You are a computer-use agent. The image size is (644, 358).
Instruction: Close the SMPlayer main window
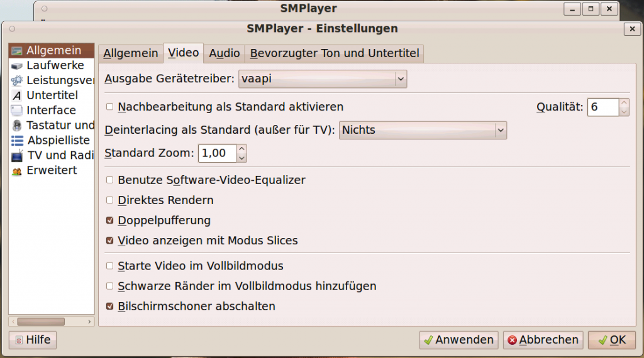(609, 9)
